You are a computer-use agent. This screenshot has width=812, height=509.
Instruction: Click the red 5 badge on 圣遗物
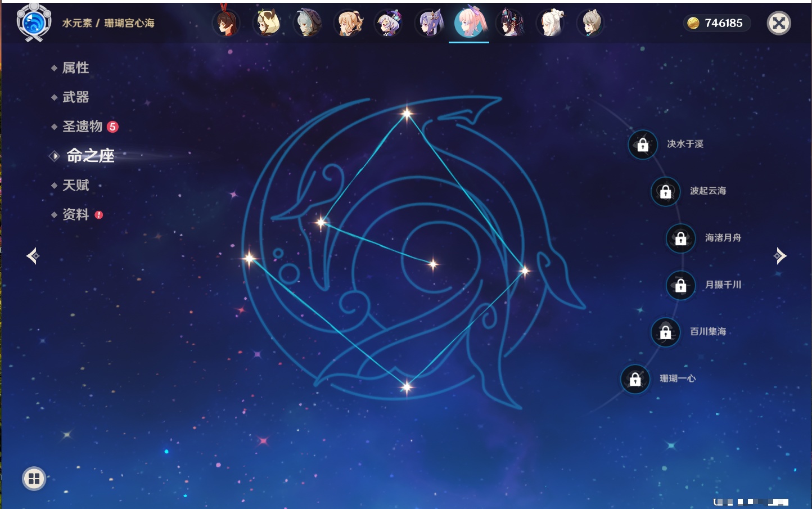112,127
